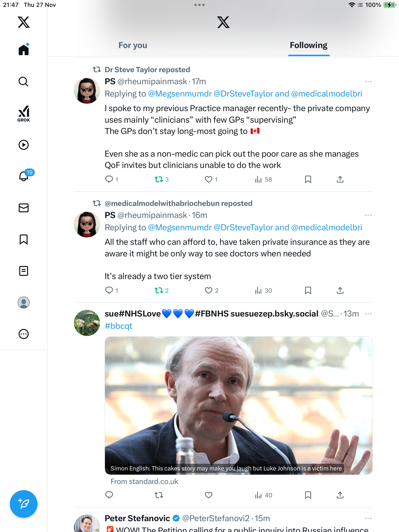The image size is (399, 532).
Task: Open the standard.co.uk article image card
Action: pyautogui.click(x=238, y=405)
